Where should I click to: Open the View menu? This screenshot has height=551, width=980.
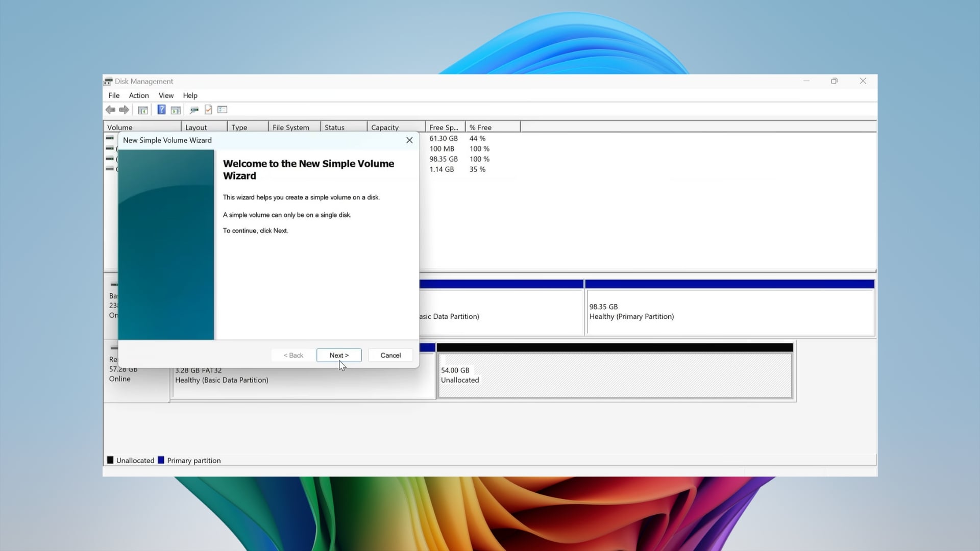click(x=166, y=95)
